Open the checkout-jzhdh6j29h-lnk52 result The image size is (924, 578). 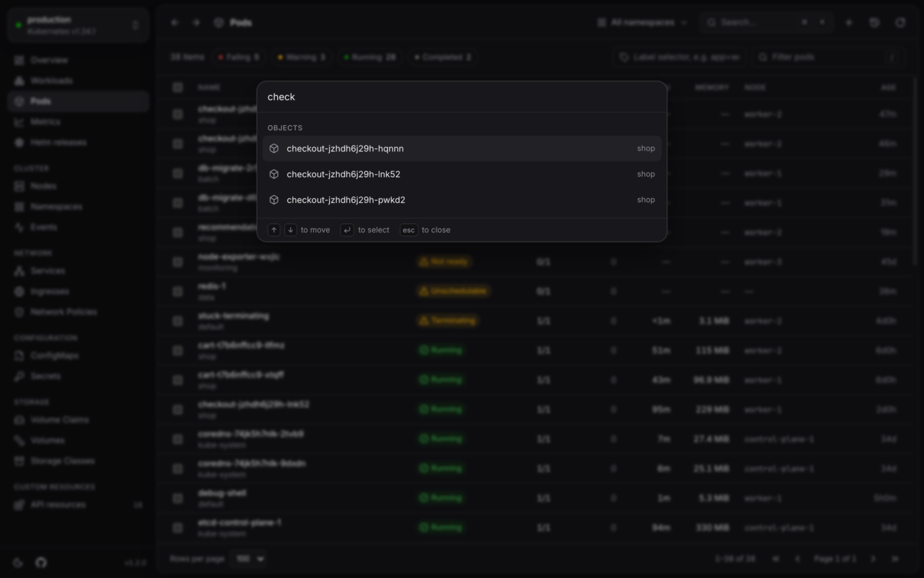pos(462,174)
